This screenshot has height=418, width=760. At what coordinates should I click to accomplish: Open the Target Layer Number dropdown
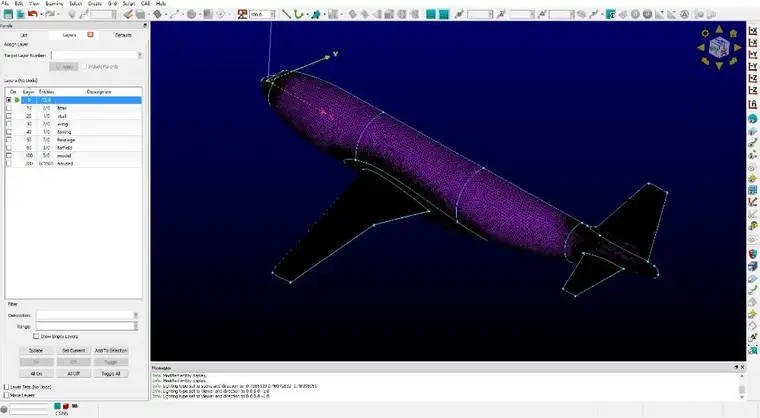(x=140, y=55)
